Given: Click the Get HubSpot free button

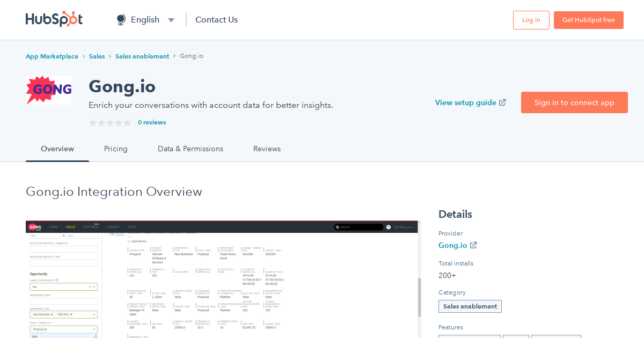Looking at the screenshot, I should tap(588, 19).
